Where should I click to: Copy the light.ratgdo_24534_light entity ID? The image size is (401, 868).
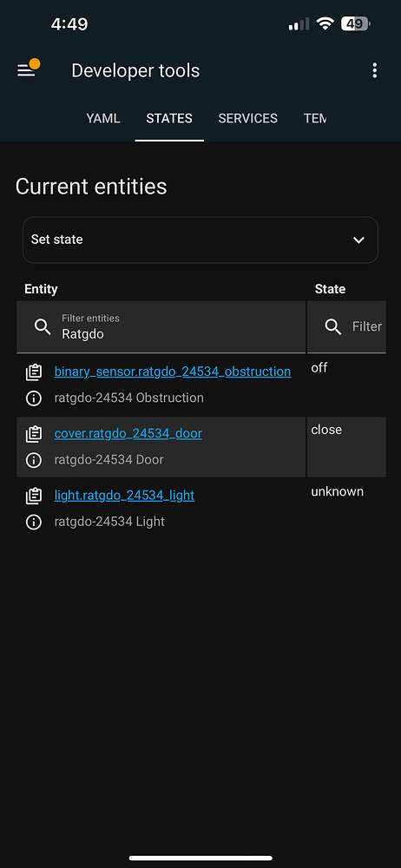coord(34,496)
